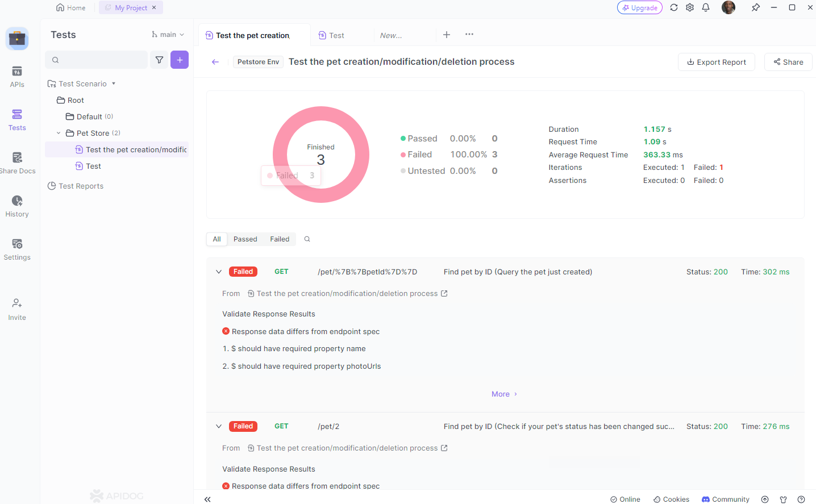Switch to the Test tab
Image resolution: width=816 pixels, height=504 pixels.
click(x=337, y=35)
